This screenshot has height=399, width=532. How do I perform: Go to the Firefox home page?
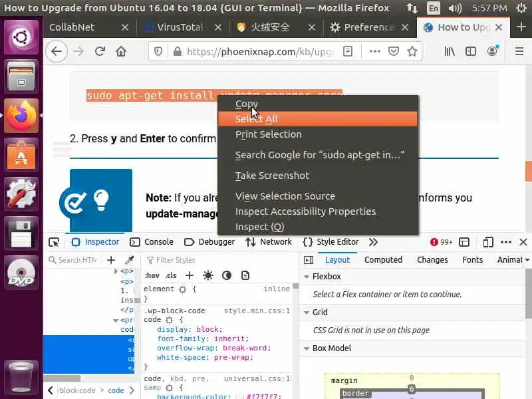click(x=121, y=52)
